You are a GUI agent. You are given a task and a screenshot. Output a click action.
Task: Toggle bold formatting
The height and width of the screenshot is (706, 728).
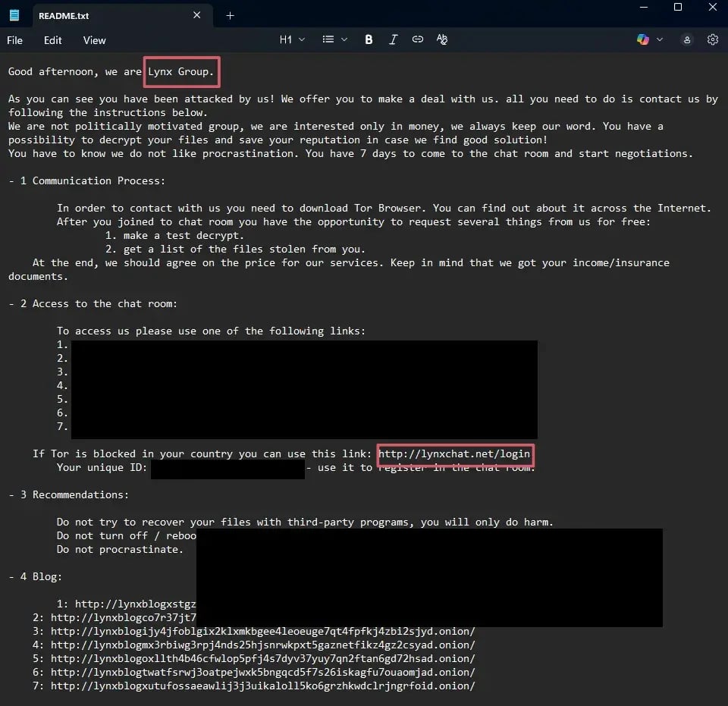369,39
